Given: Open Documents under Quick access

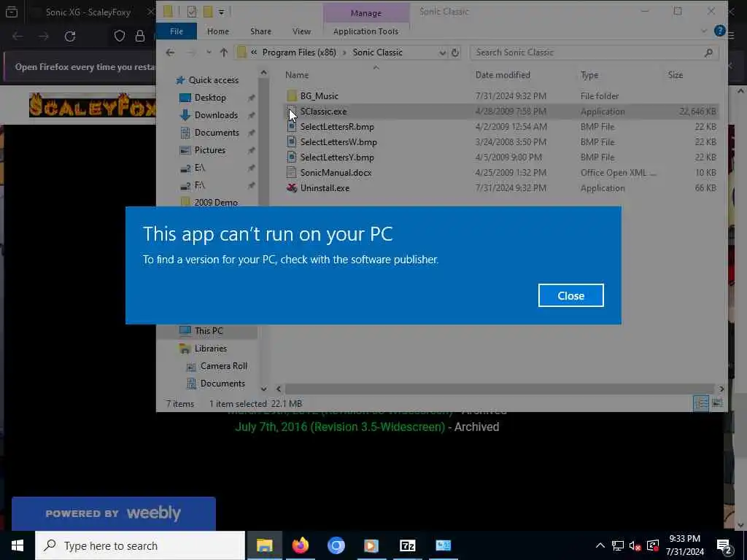Looking at the screenshot, I should click(216, 133).
